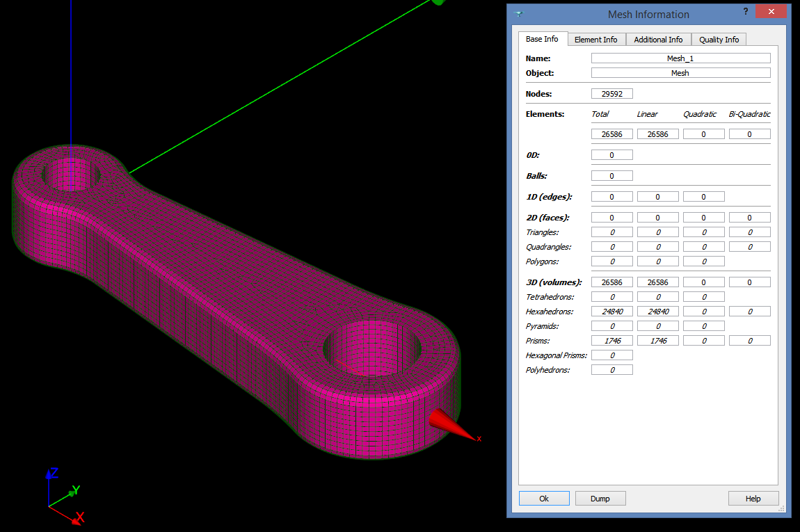The height and width of the screenshot is (532, 800).
Task: Open the Quality Info tab
Action: (719, 40)
